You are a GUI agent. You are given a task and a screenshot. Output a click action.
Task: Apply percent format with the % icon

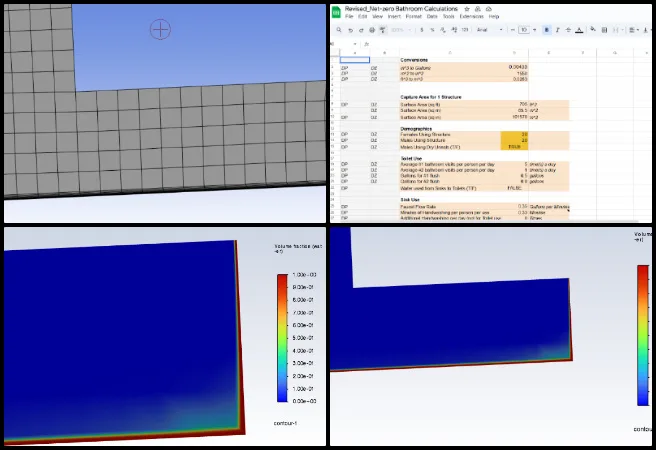(x=433, y=30)
